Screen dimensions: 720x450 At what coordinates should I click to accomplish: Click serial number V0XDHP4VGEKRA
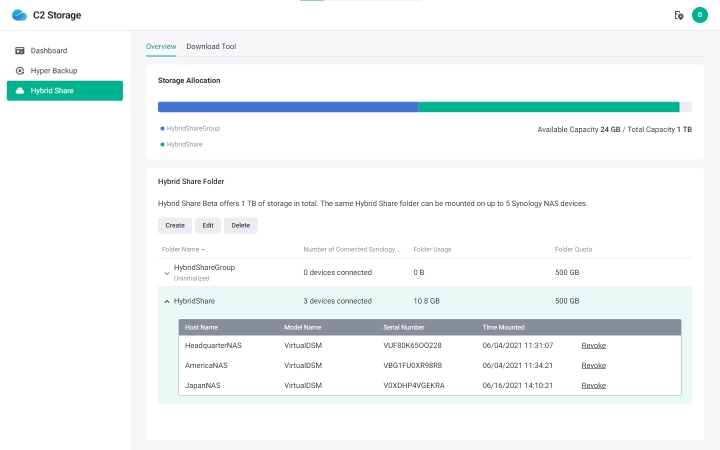coord(414,385)
